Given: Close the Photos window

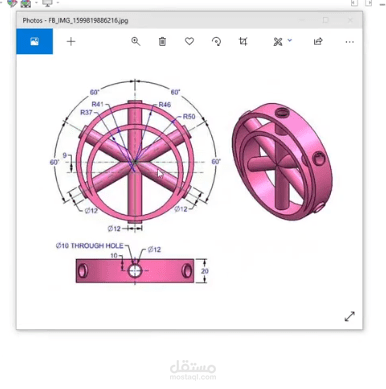Looking at the screenshot, I should point(350,20).
